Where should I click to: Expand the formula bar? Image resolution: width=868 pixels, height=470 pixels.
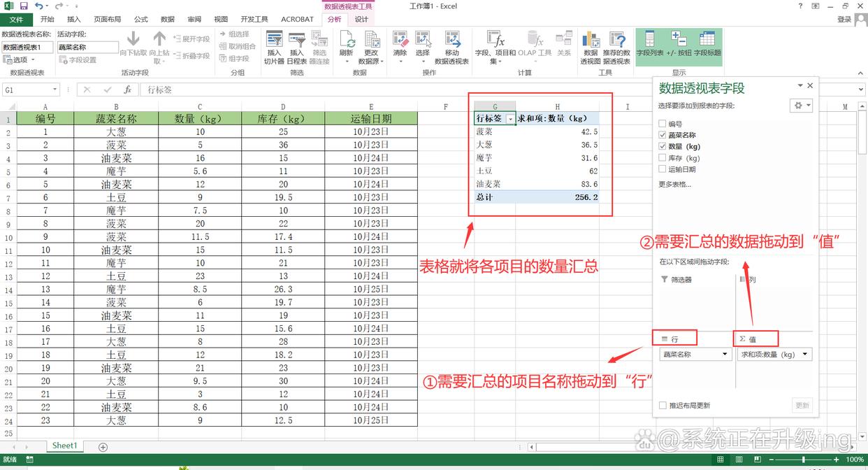862,90
